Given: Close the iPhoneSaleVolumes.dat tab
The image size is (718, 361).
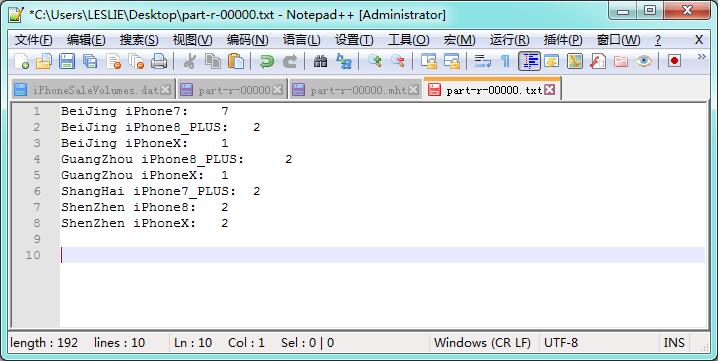Looking at the screenshot, I should pyautogui.click(x=166, y=90).
